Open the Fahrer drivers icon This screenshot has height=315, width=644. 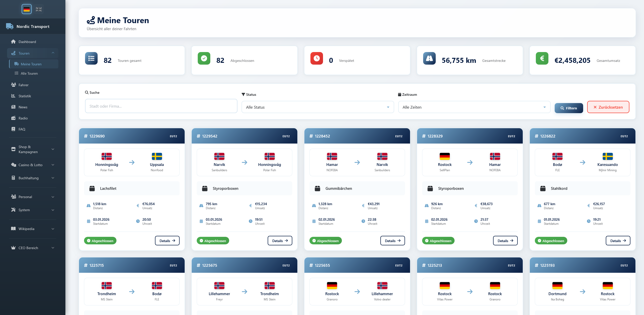tap(13, 85)
